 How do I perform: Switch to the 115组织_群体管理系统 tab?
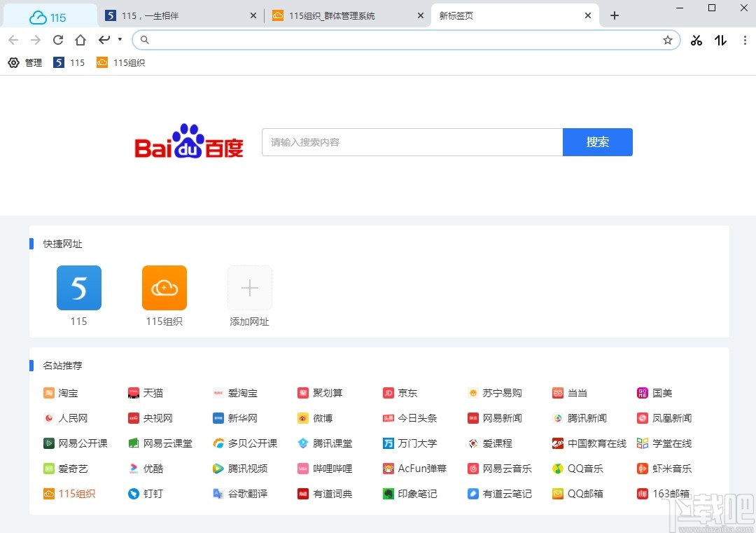coord(347,16)
